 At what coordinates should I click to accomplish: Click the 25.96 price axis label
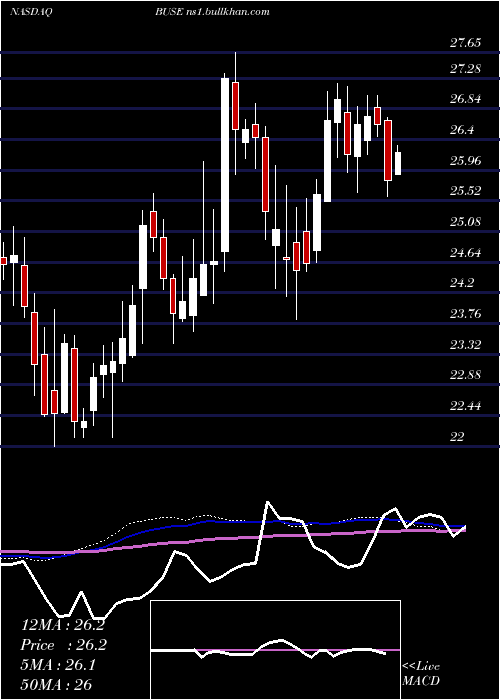tap(466, 160)
